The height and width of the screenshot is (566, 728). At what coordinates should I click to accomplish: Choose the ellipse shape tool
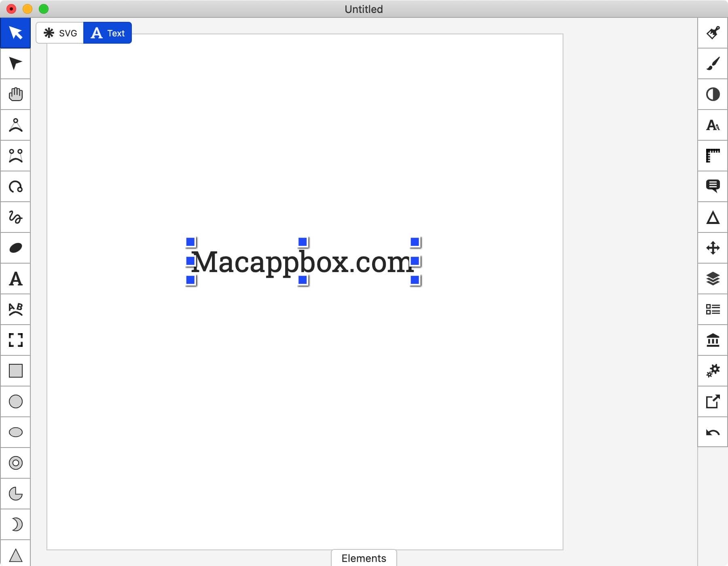click(15, 432)
